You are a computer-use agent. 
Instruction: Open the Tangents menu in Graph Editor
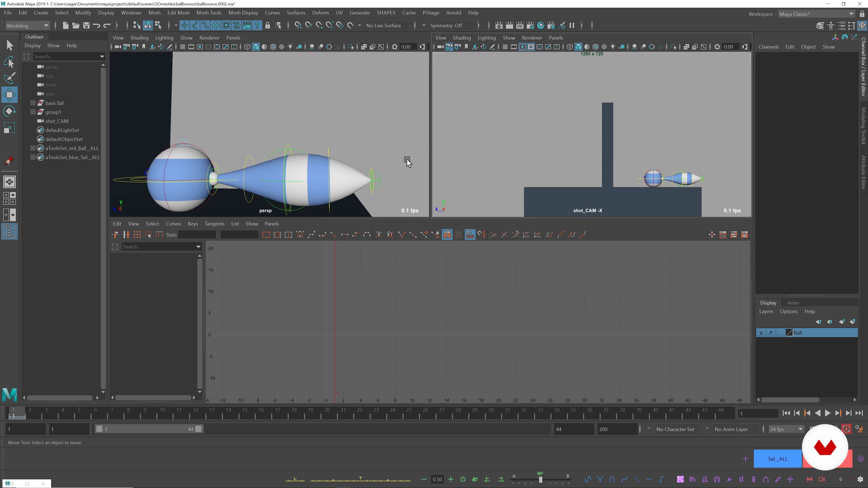(x=214, y=224)
